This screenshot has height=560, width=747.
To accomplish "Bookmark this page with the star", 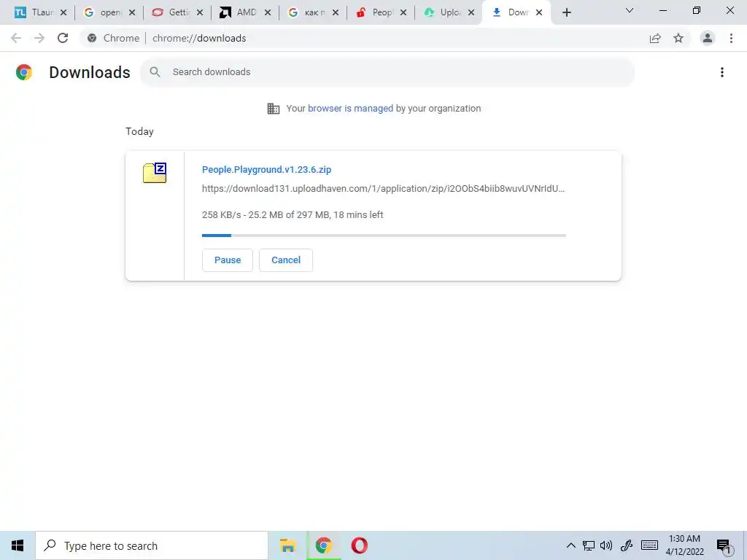I will coord(678,38).
